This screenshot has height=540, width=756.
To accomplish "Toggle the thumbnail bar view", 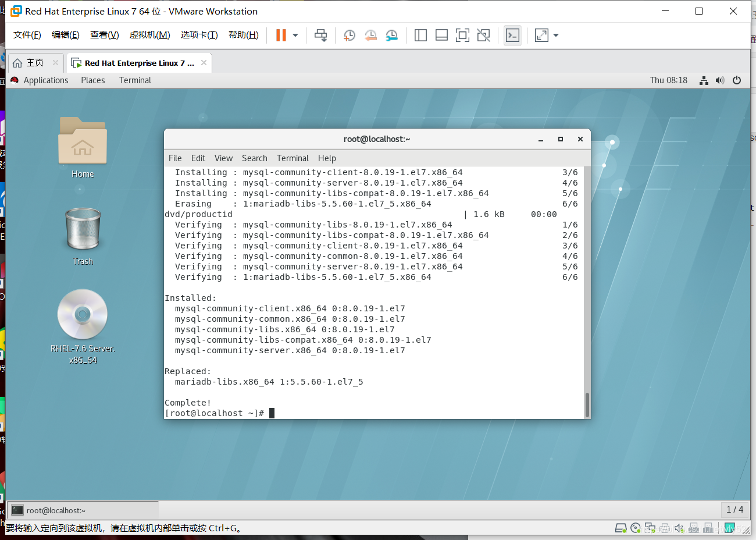I will tap(441, 35).
